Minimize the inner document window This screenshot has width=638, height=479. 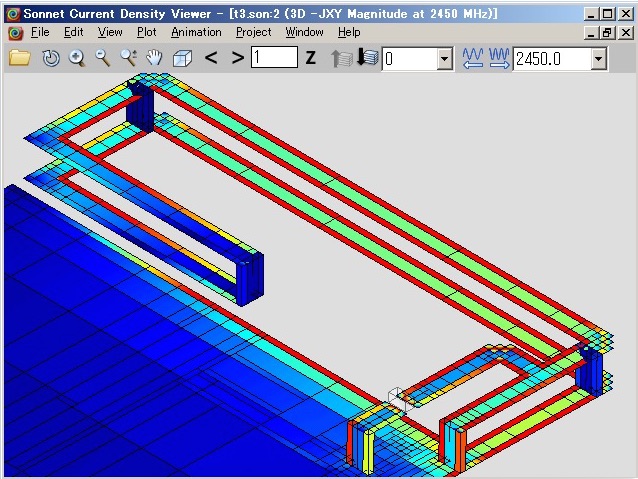pos(591,33)
